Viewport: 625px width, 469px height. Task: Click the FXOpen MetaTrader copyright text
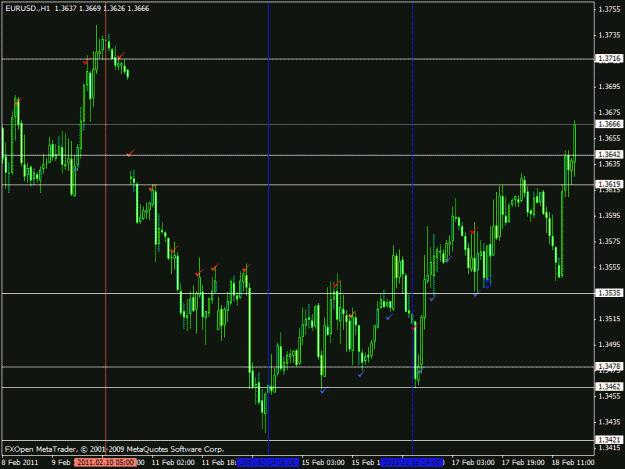(x=114, y=449)
